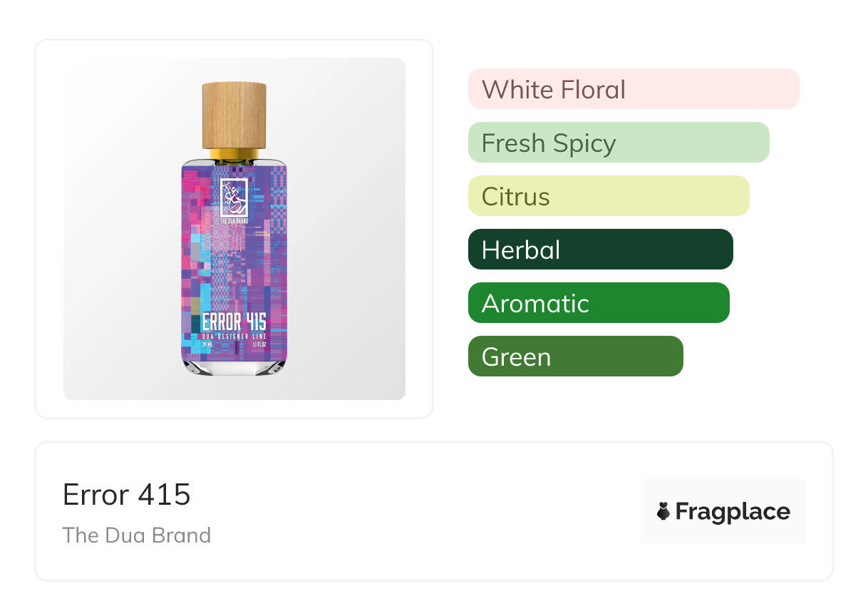Click the gold collar under the cap

pos(234,155)
